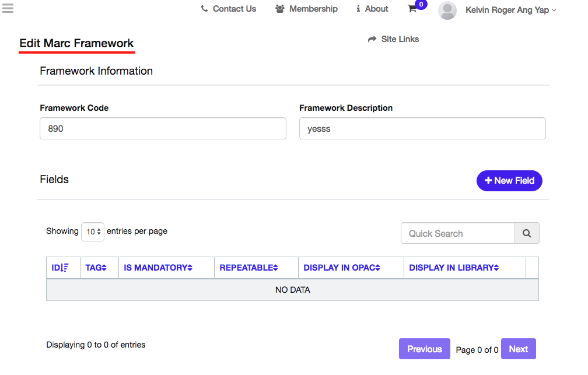Click the shopping cart icon
Viewport: 588px width, 375px height.
(x=412, y=9)
